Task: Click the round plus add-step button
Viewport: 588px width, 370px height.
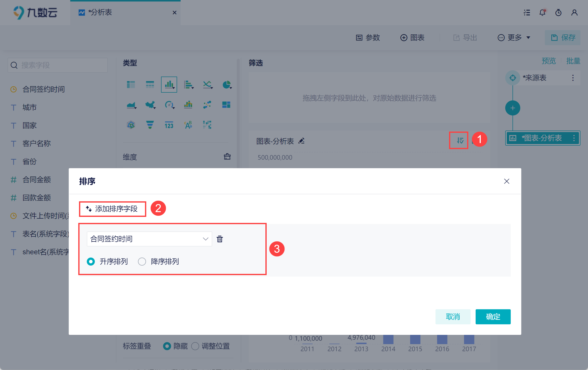Action: click(x=512, y=108)
